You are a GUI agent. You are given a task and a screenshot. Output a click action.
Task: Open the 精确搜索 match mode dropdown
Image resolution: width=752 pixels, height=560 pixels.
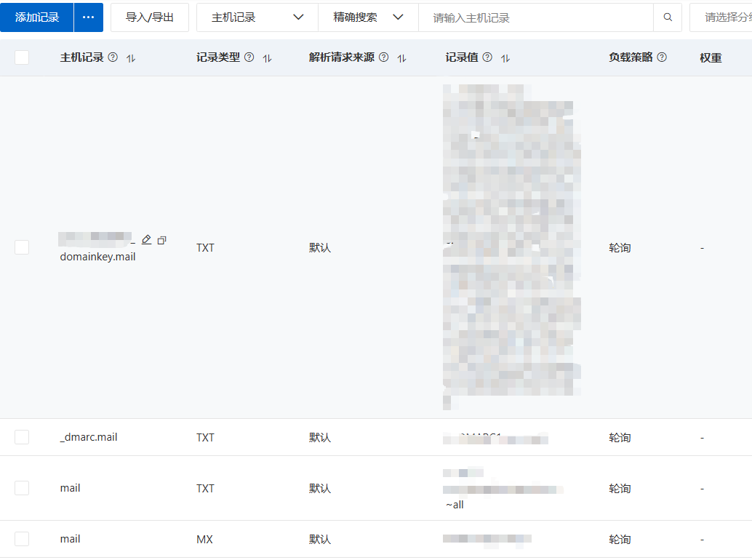(x=368, y=17)
